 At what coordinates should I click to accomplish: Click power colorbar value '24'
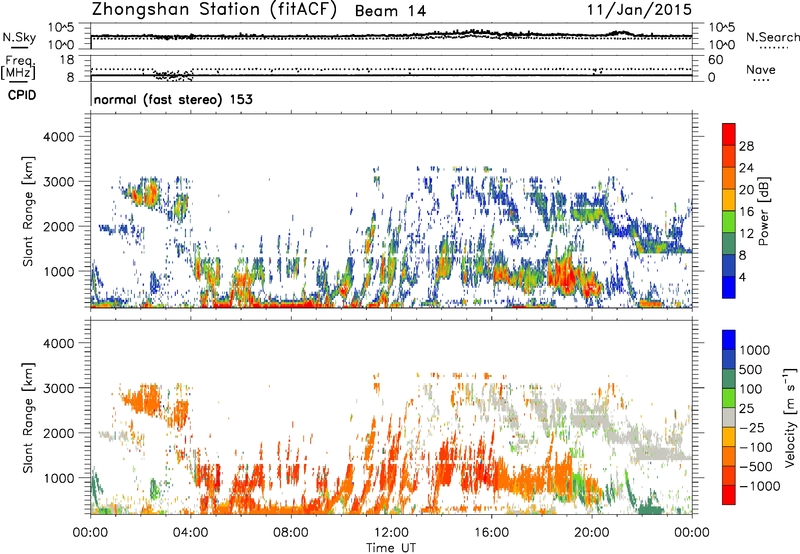click(746, 168)
